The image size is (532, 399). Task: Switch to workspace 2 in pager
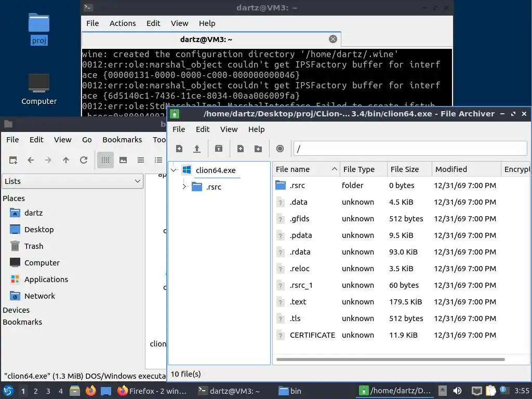click(x=36, y=391)
